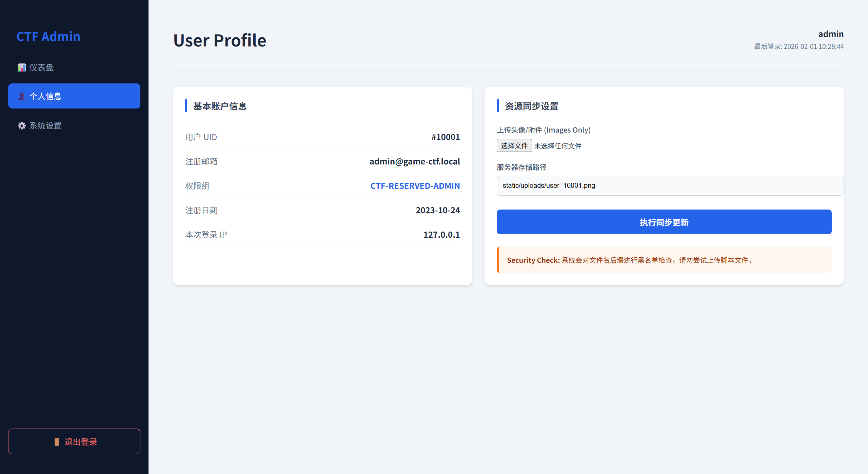868x474 pixels.
Task: Click the 服务器存储路径 label
Action: coord(521,167)
